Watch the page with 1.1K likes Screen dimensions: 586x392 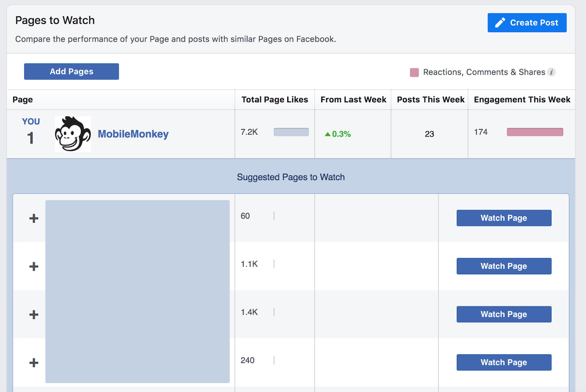click(x=504, y=266)
